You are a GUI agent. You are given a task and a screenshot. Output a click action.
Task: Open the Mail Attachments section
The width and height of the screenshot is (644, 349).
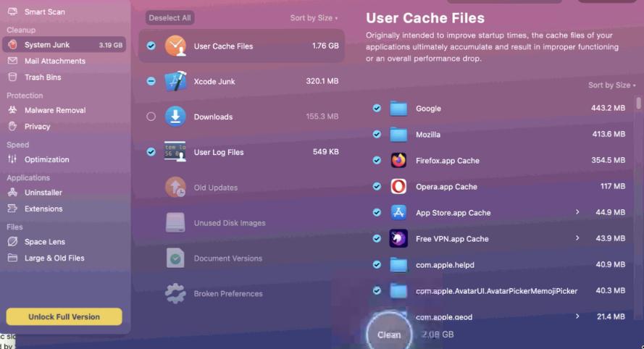tap(55, 61)
